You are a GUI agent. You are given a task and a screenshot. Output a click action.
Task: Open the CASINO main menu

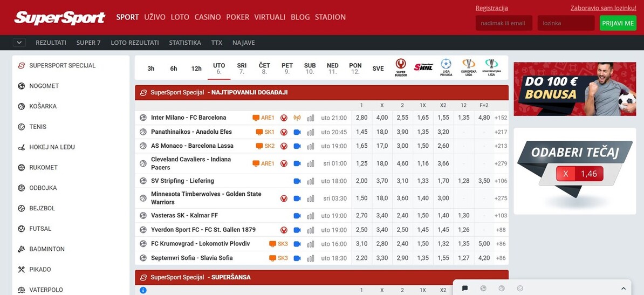pyautogui.click(x=208, y=17)
